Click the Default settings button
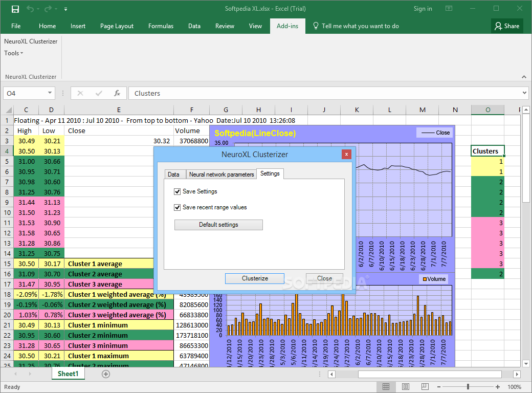 pos(218,225)
